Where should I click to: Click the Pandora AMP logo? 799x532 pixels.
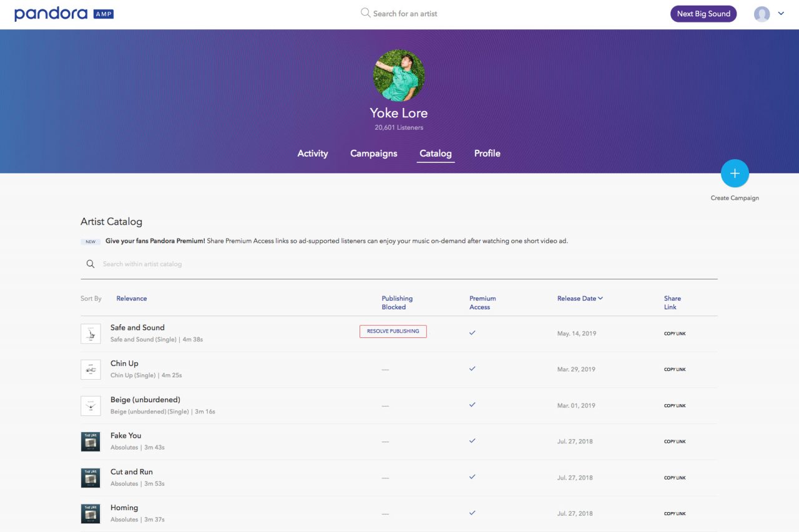(x=64, y=14)
